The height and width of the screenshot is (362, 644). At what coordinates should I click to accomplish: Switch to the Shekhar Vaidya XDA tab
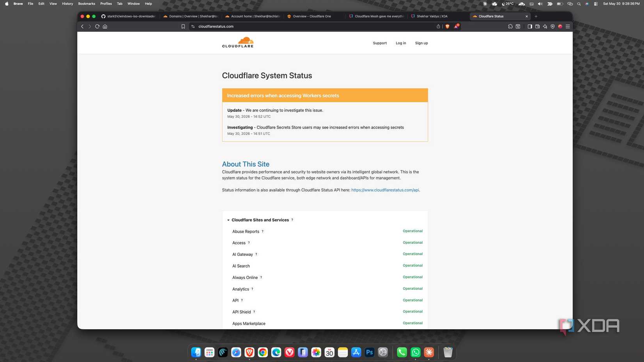[438, 16]
